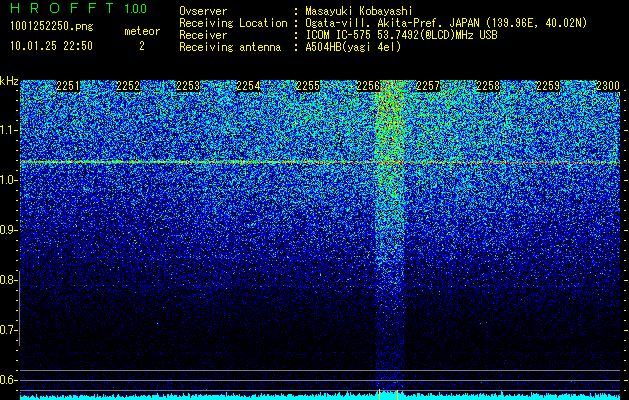Click the Receiving antenna label

click(x=230, y=47)
